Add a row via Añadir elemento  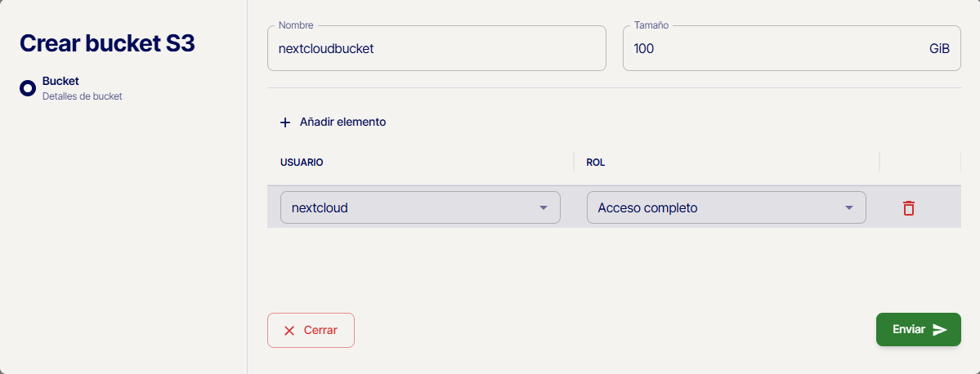(x=333, y=122)
